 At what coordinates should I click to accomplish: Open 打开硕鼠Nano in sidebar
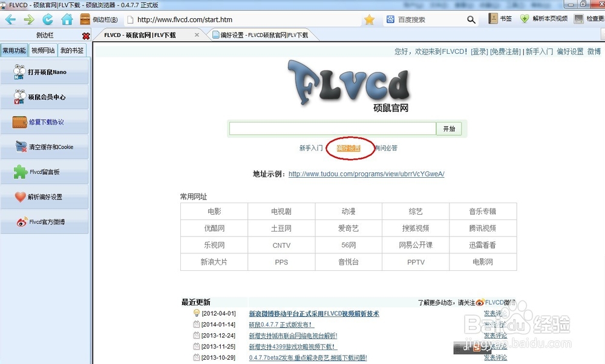45,72
